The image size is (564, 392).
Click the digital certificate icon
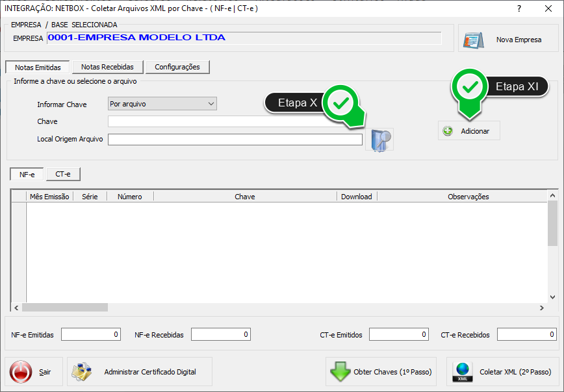(x=82, y=371)
